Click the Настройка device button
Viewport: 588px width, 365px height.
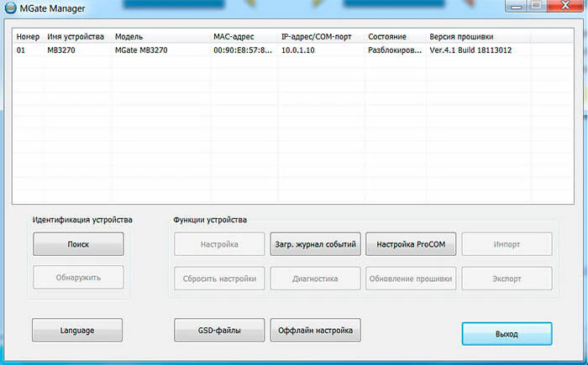click(219, 244)
